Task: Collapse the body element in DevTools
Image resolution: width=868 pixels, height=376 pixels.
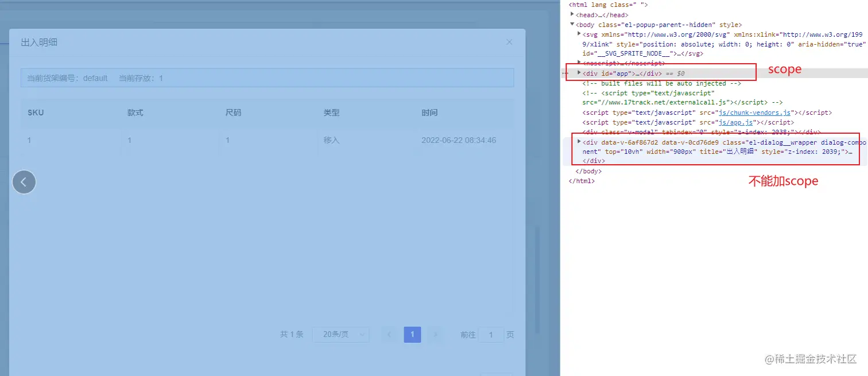Action: tap(572, 24)
